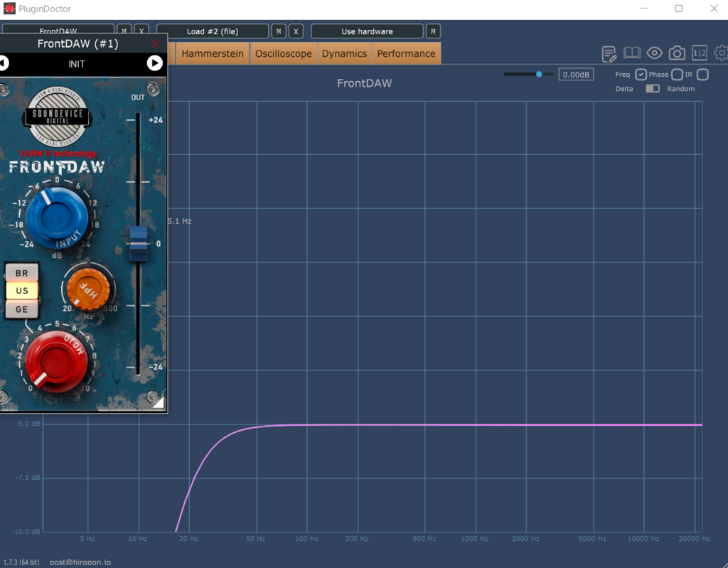Open settings gear icon
The image size is (728, 568).
click(721, 53)
